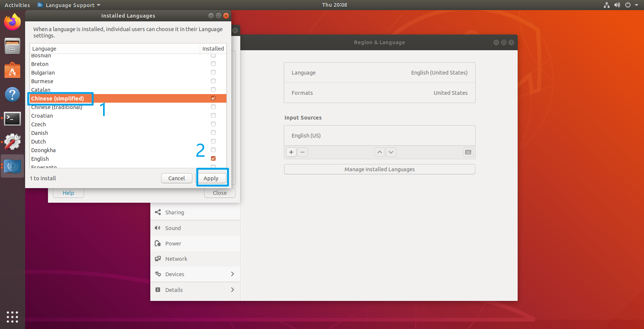Toggle Czech installed checkbox
Viewport: 644px width, 329px height.
click(213, 124)
